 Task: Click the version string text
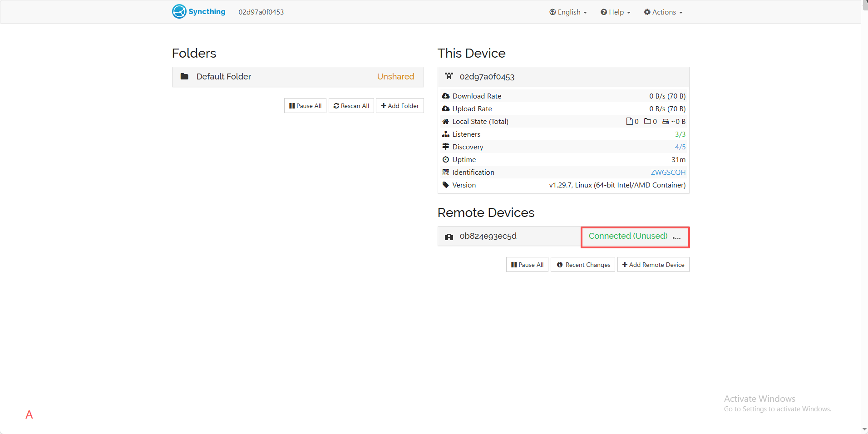[617, 185]
